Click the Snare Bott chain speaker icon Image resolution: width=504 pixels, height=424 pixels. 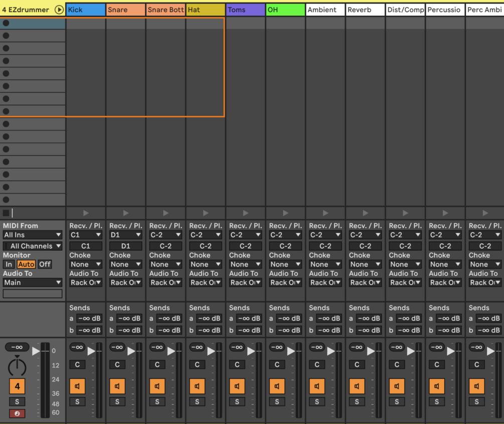(x=157, y=386)
